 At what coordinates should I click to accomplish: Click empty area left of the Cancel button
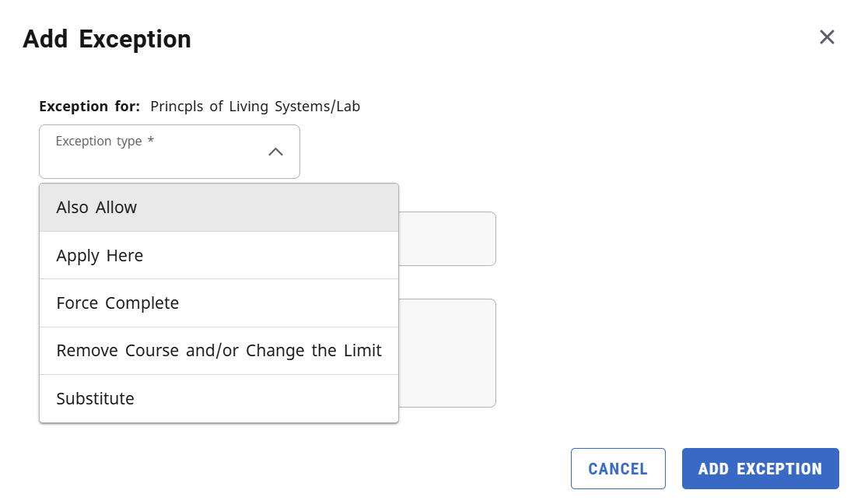(x=327, y=468)
